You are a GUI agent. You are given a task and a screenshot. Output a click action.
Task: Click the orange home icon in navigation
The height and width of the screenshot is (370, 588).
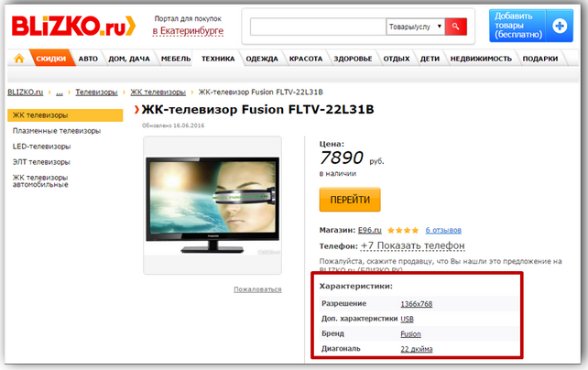(18, 59)
